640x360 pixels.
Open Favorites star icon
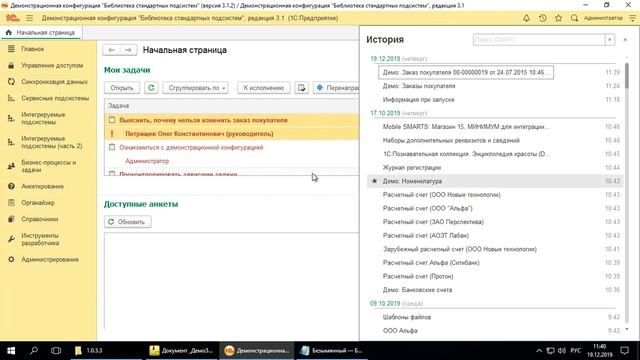click(558, 18)
